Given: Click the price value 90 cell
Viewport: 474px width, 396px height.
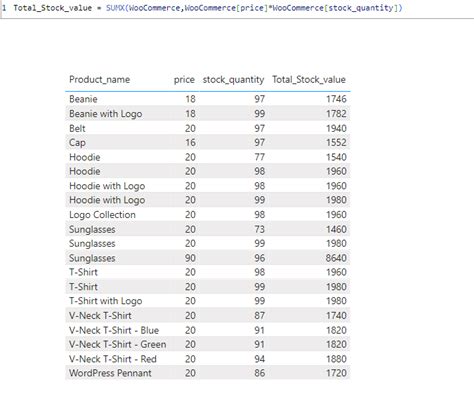Looking at the screenshot, I should (190, 258).
